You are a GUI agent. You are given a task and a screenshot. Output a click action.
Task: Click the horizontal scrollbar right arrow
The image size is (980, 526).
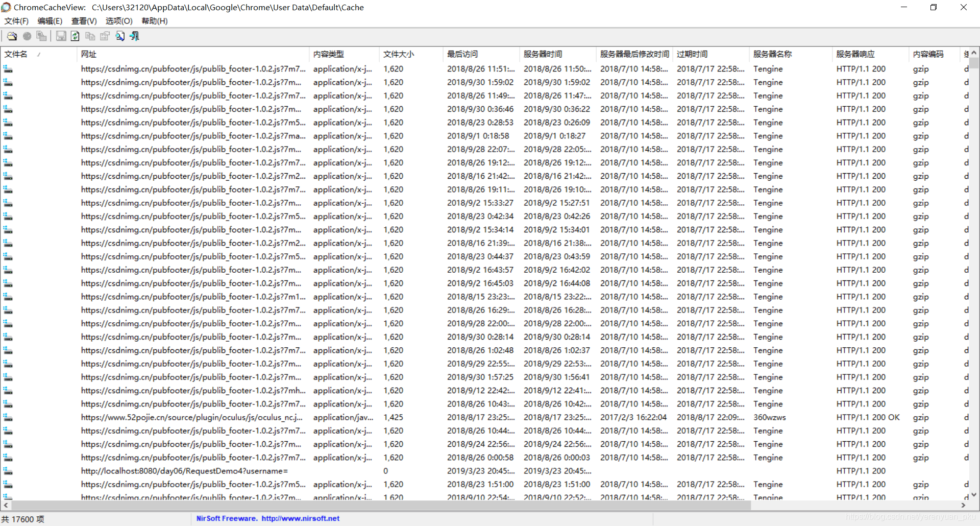tap(964, 505)
